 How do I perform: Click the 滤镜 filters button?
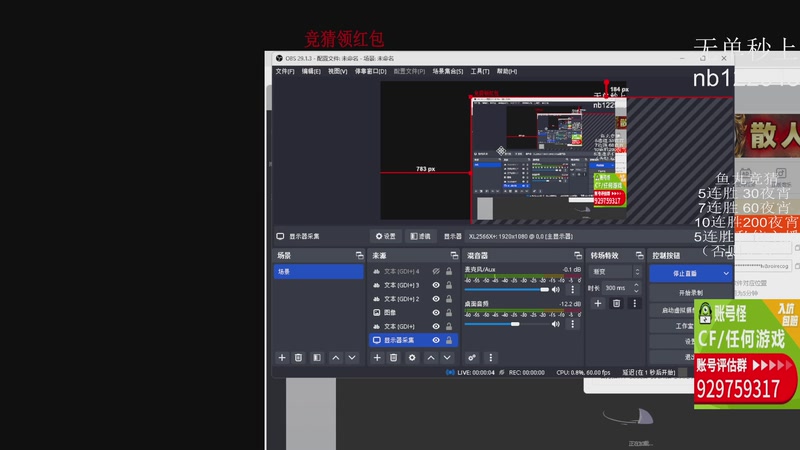tap(420, 236)
